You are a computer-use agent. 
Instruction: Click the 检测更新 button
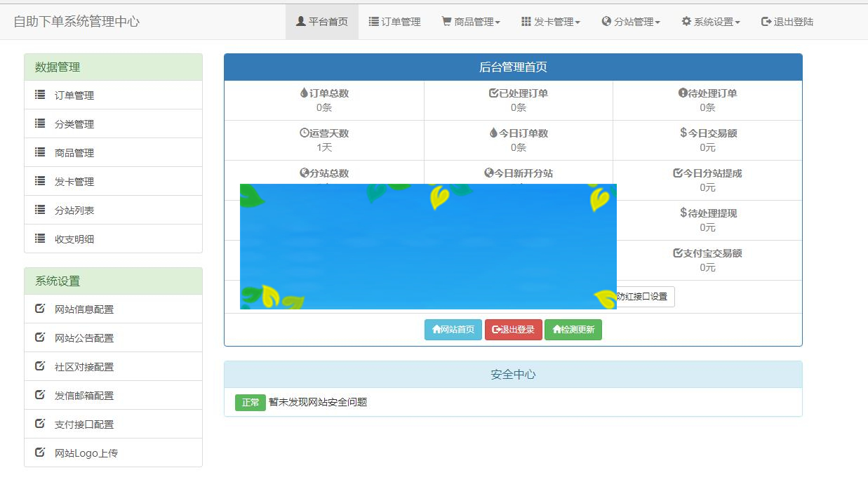pos(573,330)
